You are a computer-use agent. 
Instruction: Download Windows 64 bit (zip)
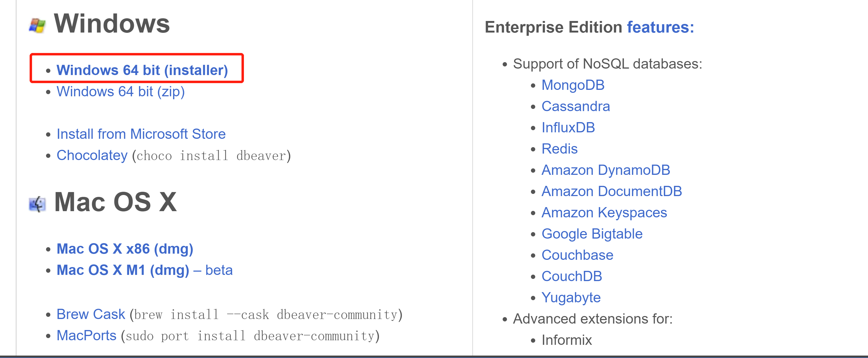click(121, 92)
